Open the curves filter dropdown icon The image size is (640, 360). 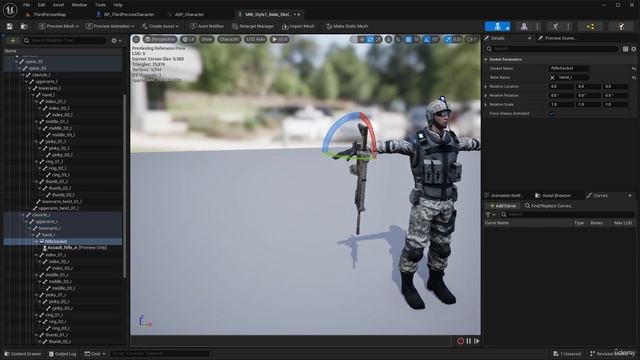[x=490, y=214]
